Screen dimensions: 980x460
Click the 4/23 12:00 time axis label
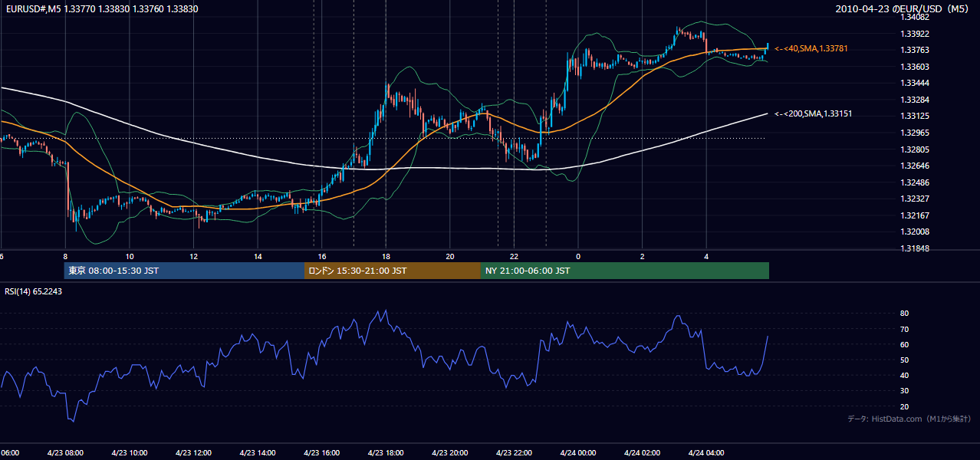(193, 452)
